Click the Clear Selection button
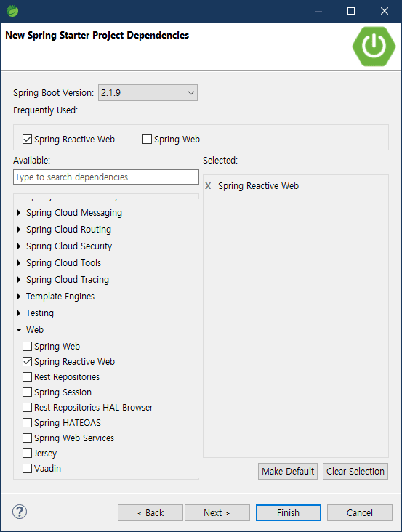Screen dimensions: 402x532 coord(355,471)
